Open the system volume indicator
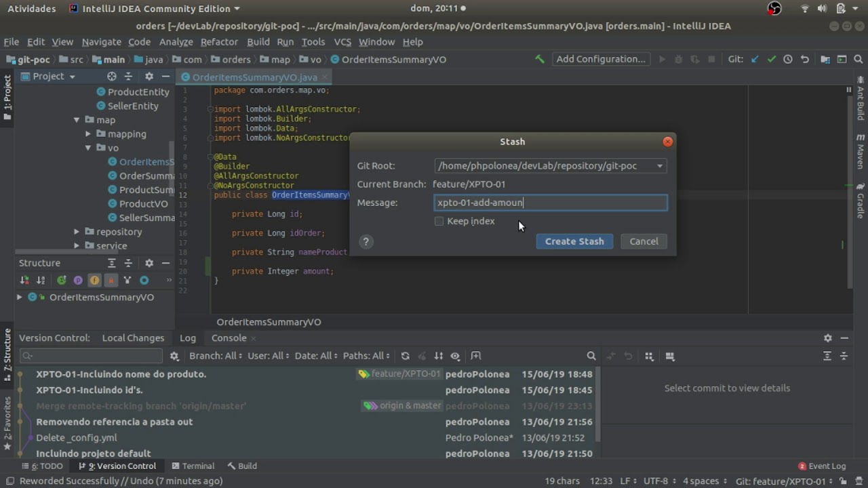 point(822,9)
